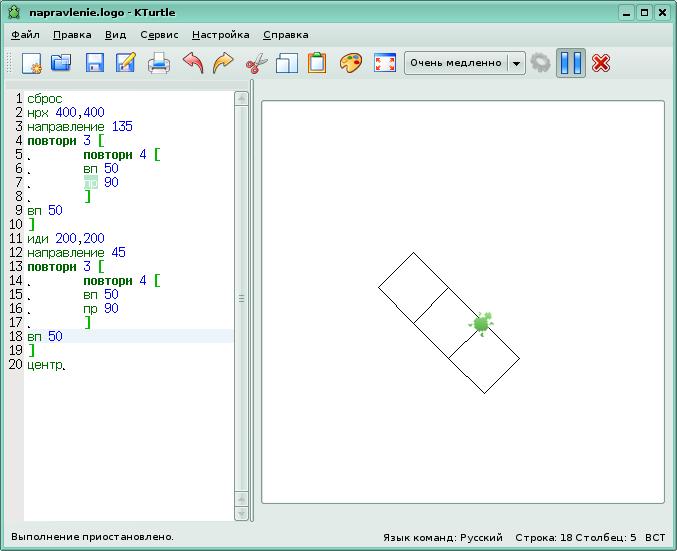
Task: Open the execution speed dropdown arrow
Action: [516, 63]
